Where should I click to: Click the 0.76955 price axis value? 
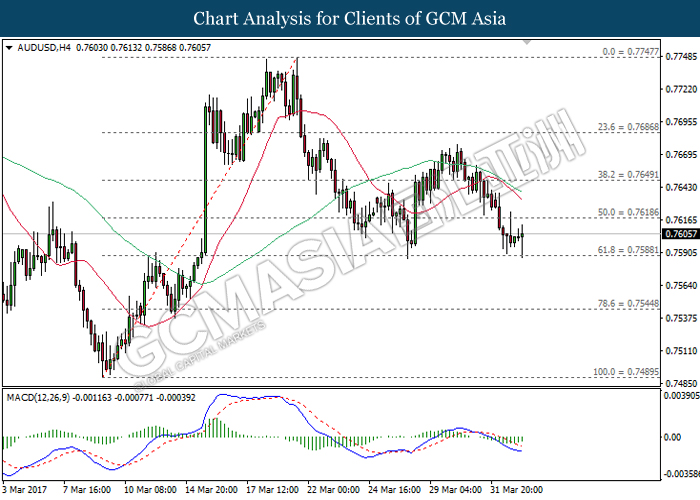tap(681, 122)
